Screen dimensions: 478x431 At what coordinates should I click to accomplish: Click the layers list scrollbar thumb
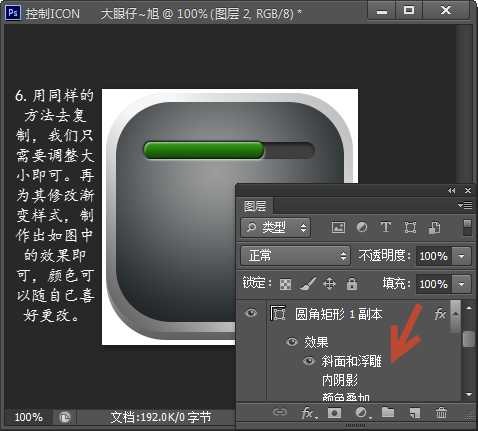[468, 339]
